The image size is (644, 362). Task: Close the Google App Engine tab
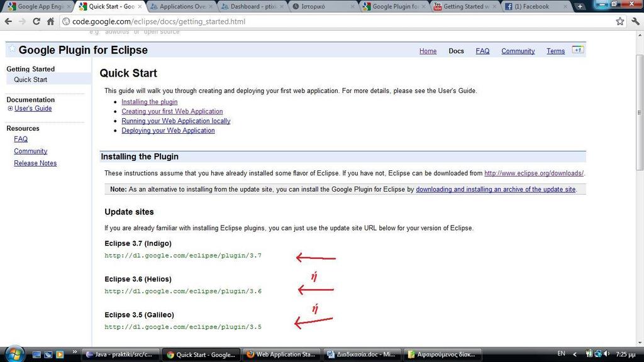[69, 6]
